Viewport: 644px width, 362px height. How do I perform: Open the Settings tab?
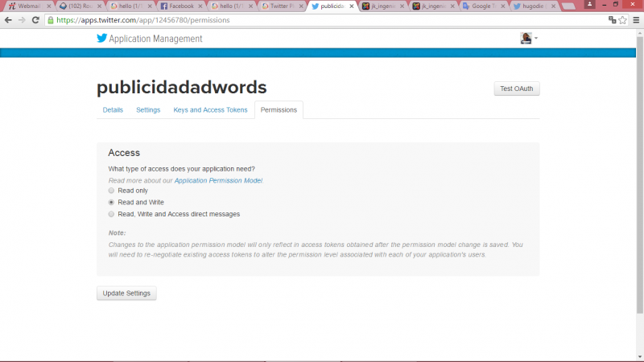148,110
